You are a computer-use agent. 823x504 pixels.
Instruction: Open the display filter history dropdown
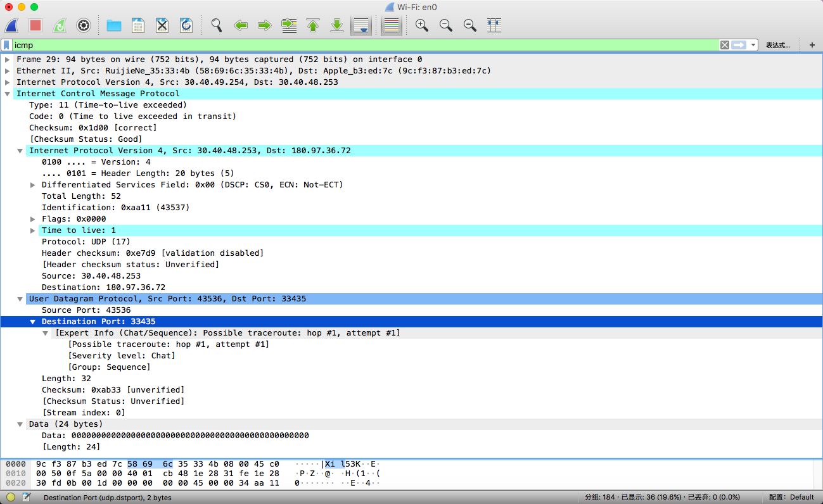[753, 45]
